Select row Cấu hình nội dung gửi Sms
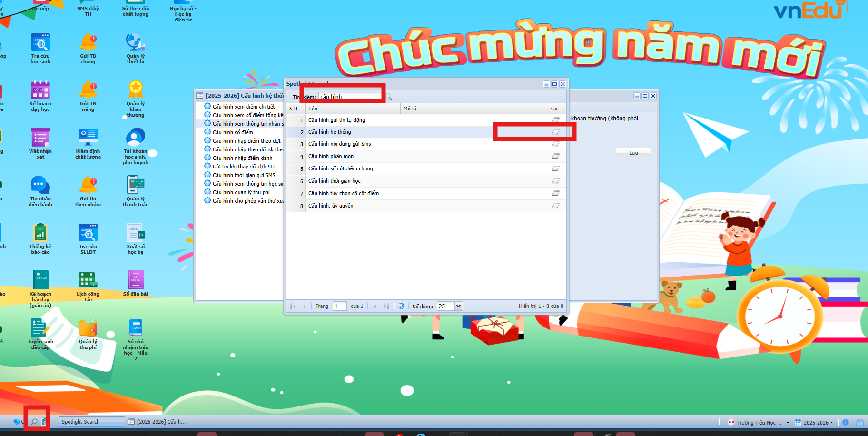 (426, 144)
